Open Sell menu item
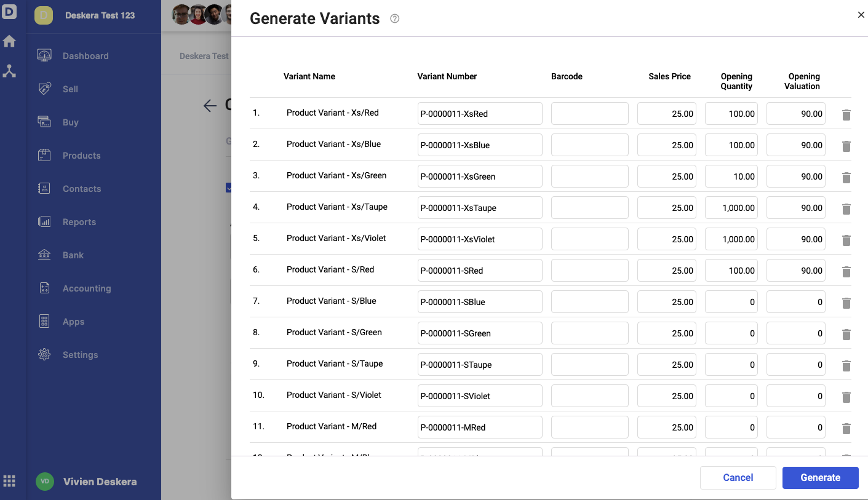This screenshot has height=500, width=868. pos(70,89)
